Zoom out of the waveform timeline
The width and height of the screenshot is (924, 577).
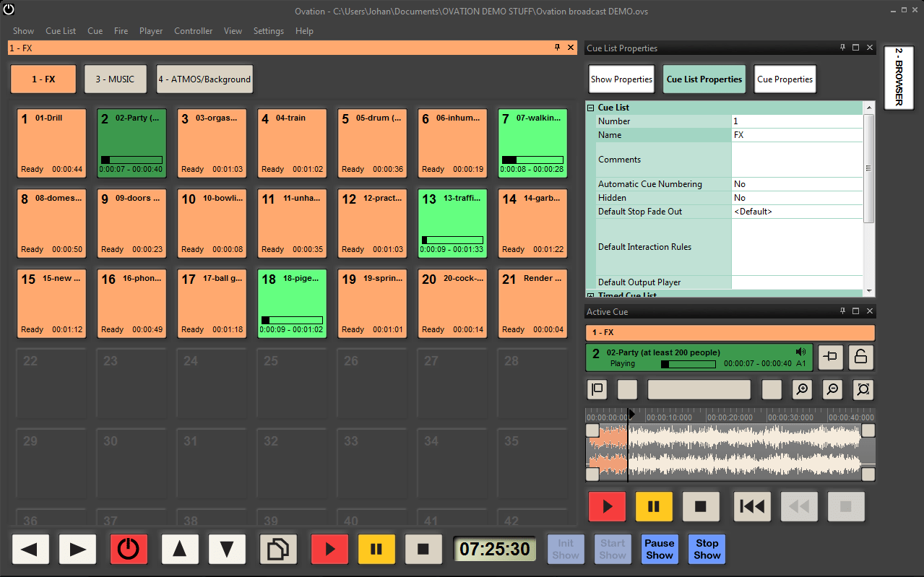click(x=832, y=389)
